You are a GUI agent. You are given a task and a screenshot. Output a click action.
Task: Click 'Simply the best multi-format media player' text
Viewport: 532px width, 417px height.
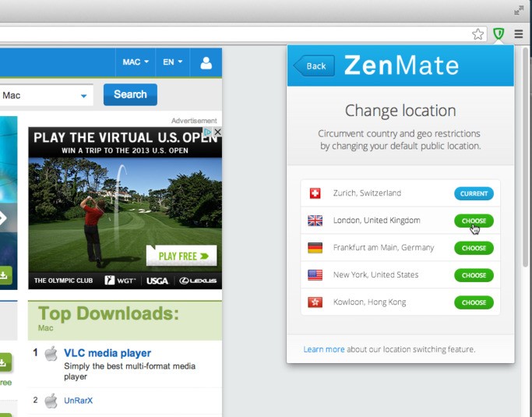[x=129, y=371]
